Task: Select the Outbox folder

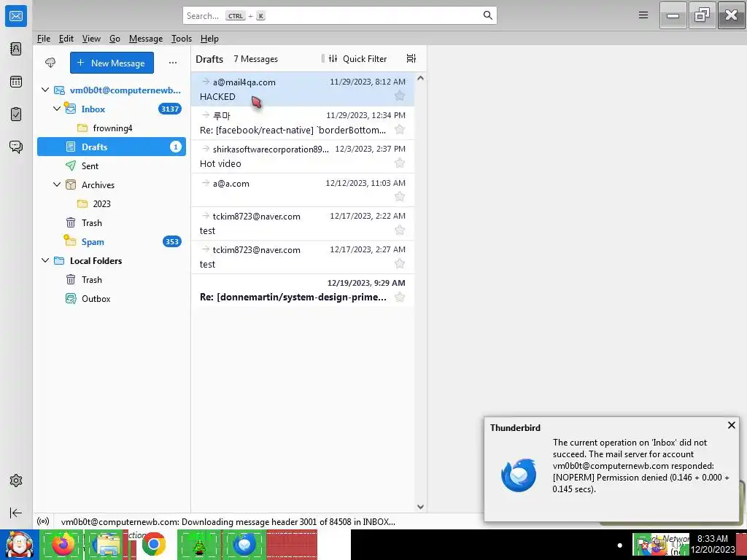Action: click(112, 298)
